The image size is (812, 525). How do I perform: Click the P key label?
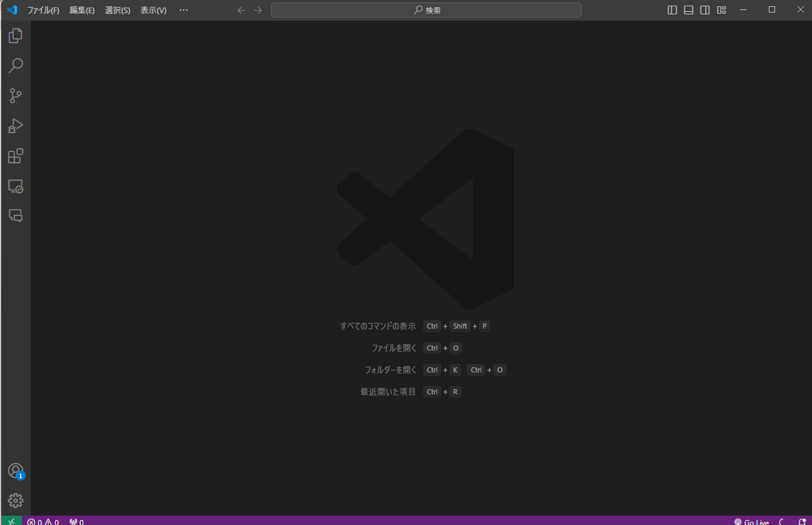(485, 326)
